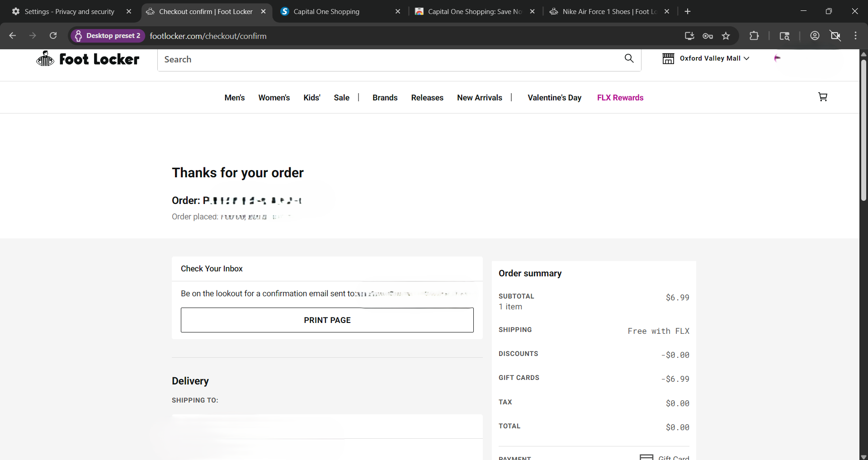Screen dimensions: 868x460
Task: Open the Women's menu
Action: 274,98
